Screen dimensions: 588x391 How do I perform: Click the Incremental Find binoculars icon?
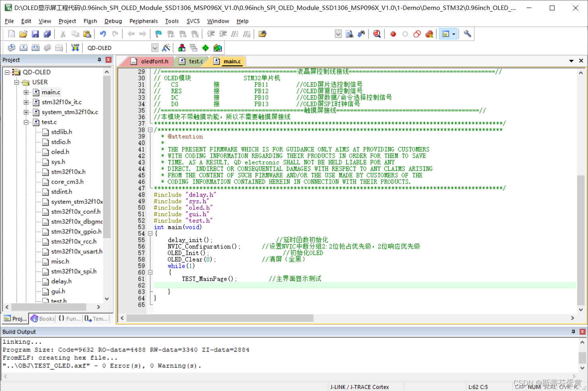pos(361,34)
